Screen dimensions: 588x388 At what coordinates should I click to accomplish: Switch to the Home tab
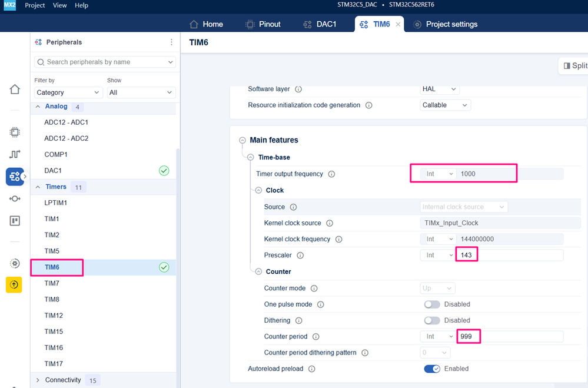pyautogui.click(x=206, y=24)
